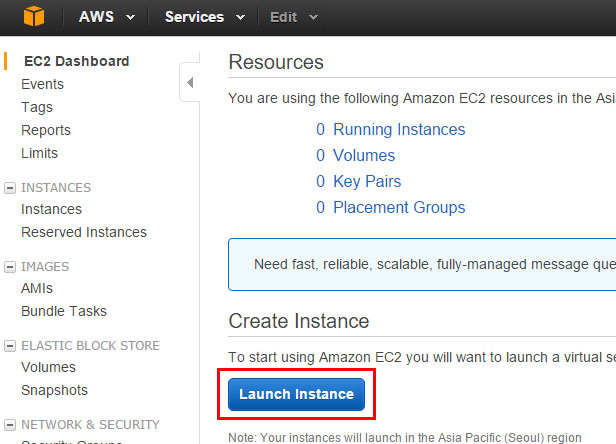Open Limits in the sidebar

39,153
